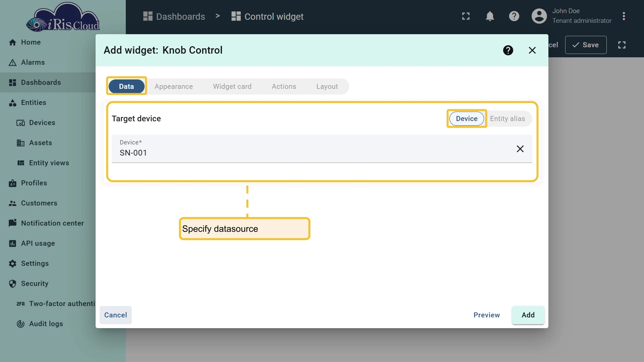
Task: Switch target to Entity alias
Action: pos(507,119)
